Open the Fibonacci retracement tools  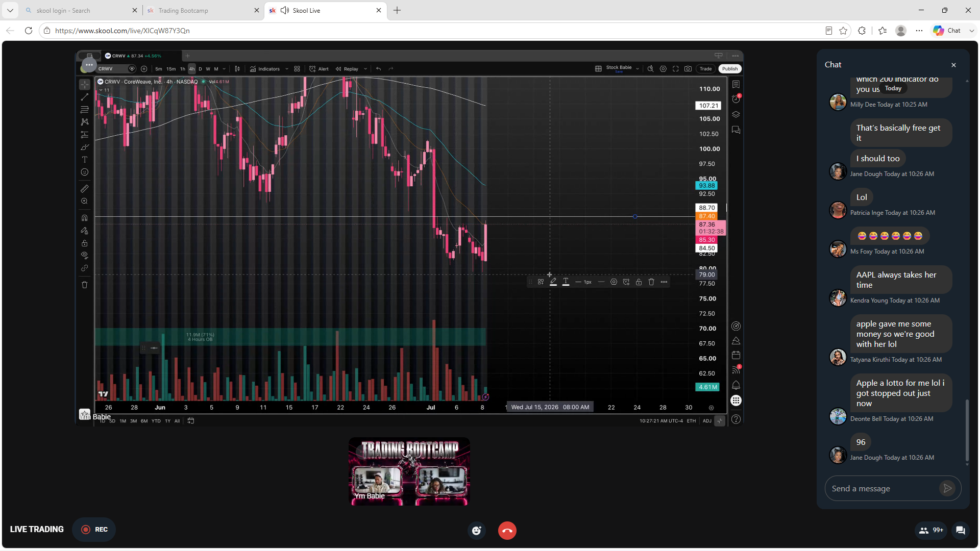[85, 110]
